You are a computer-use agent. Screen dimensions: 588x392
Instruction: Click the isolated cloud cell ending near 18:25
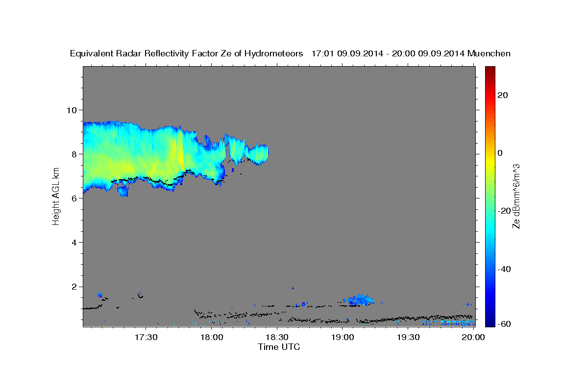258,154
